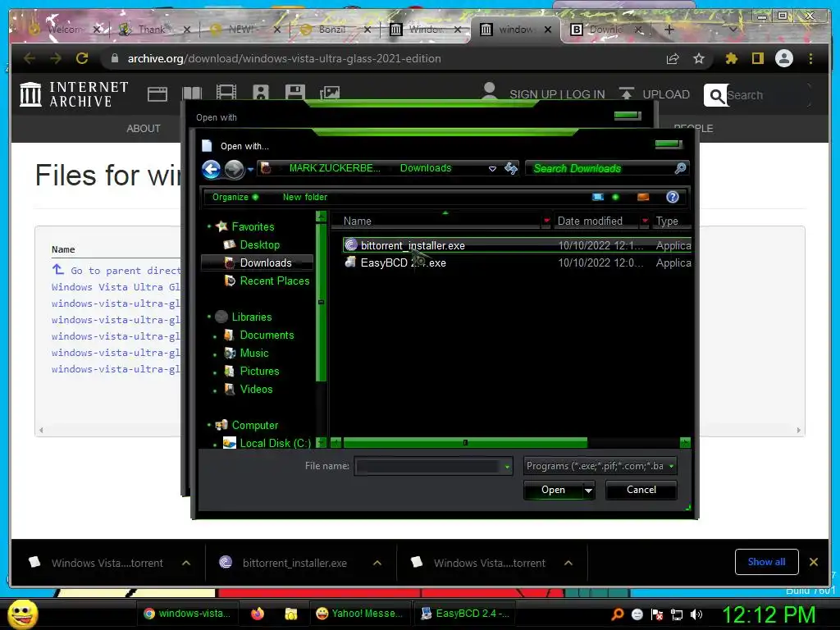Open the Chrome side panel icon
The height and width of the screenshot is (630, 840).
click(757, 58)
